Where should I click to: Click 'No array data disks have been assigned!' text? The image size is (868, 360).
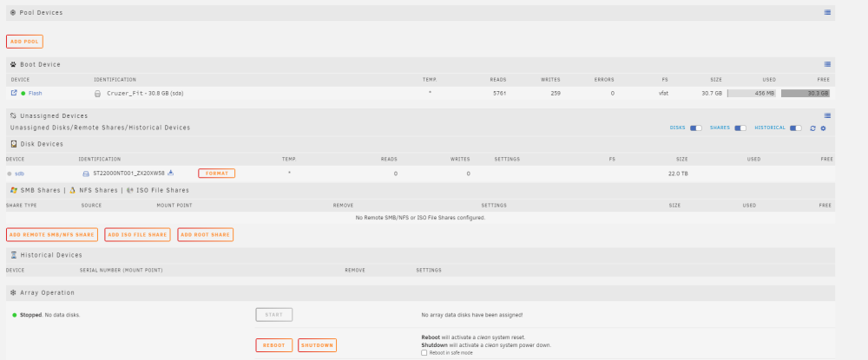coord(471,315)
